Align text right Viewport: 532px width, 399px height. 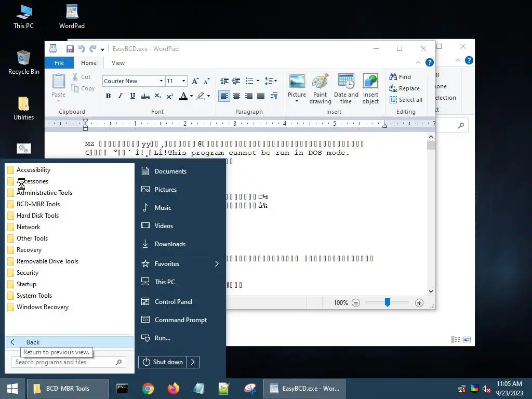coord(249,96)
